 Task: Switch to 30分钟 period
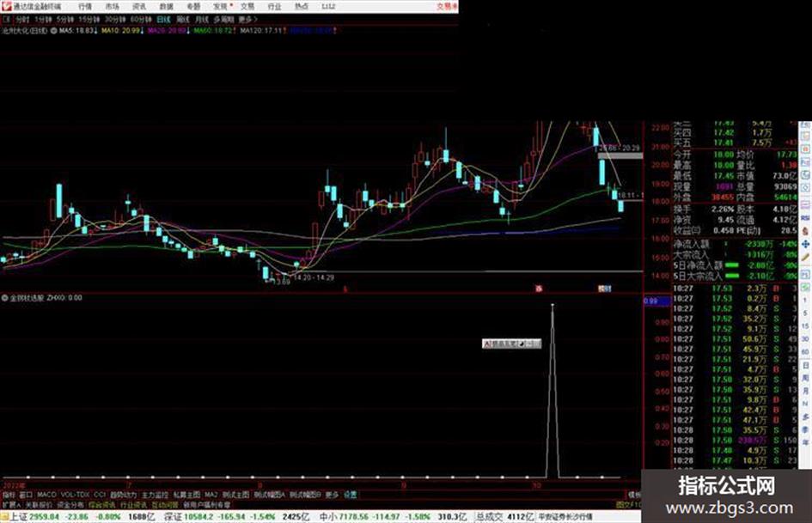114,19
